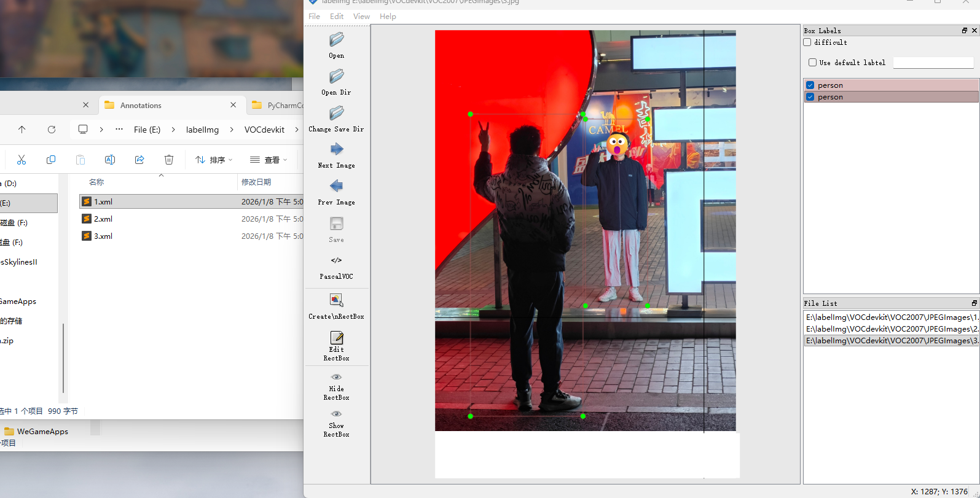980x498 pixels.
Task: Enable the Use default label checkbox
Action: click(x=812, y=63)
